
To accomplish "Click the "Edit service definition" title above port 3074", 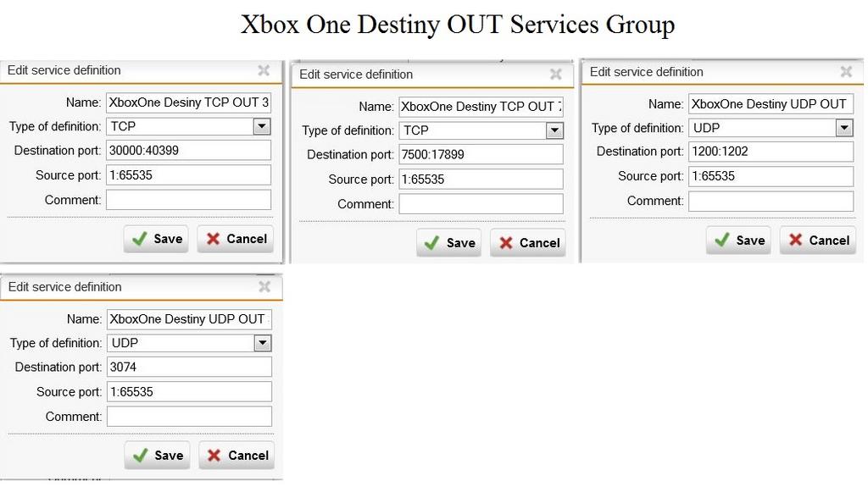I will click(x=64, y=287).
